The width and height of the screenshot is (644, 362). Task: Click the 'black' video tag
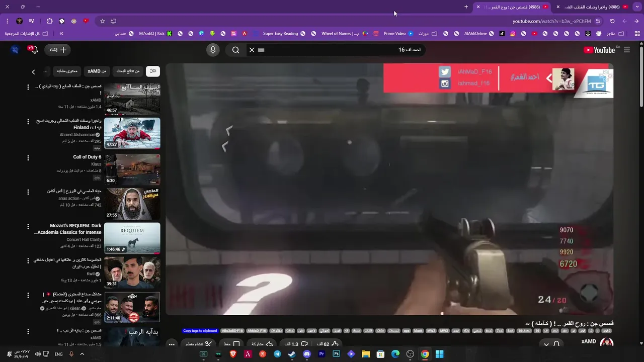tap(418, 331)
